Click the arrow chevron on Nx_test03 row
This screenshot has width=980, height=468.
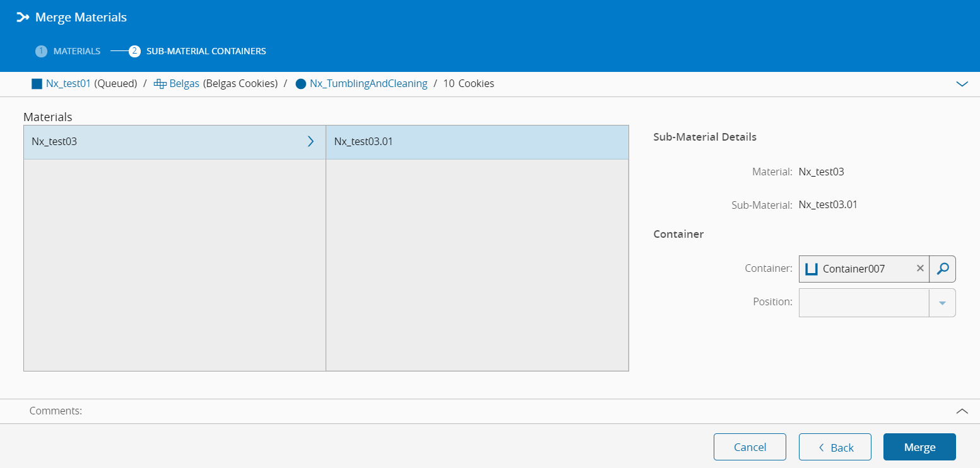coord(310,142)
